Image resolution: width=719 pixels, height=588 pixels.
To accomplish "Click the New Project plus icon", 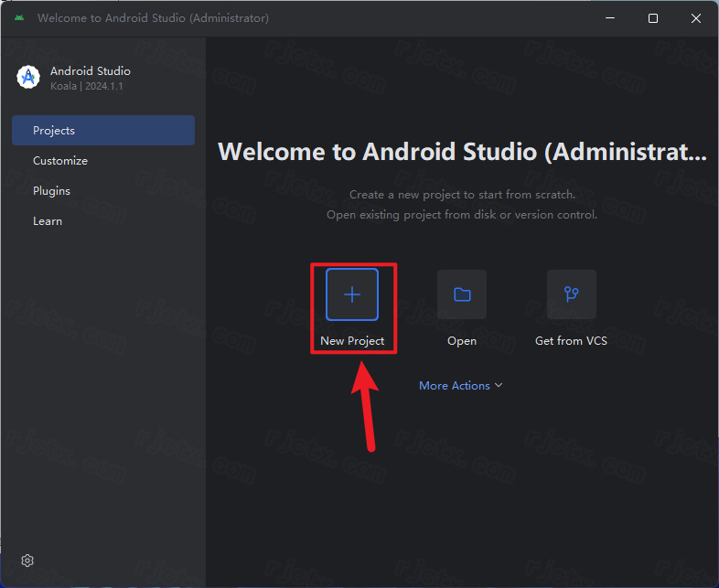I will 351,294.
